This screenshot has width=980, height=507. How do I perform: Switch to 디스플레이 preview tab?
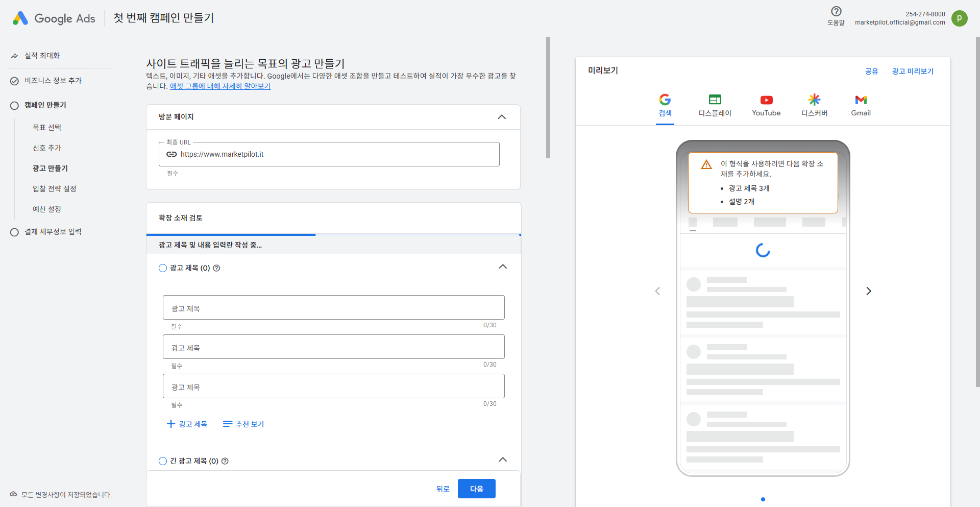pyautogui.click(x=715, y=107)
